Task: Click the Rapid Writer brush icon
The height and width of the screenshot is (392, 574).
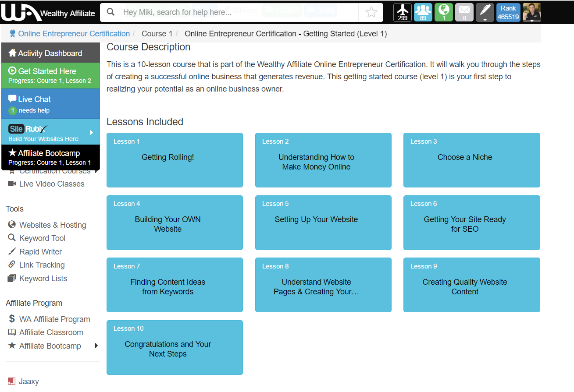Action: coord(12,251)
